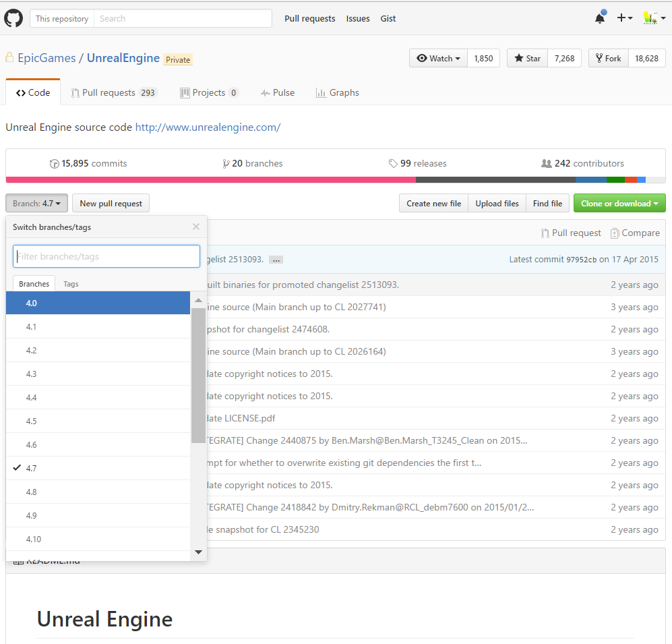Focus the Filter branches/tags field
Screen dimensions: 672x644
[106, 256]
